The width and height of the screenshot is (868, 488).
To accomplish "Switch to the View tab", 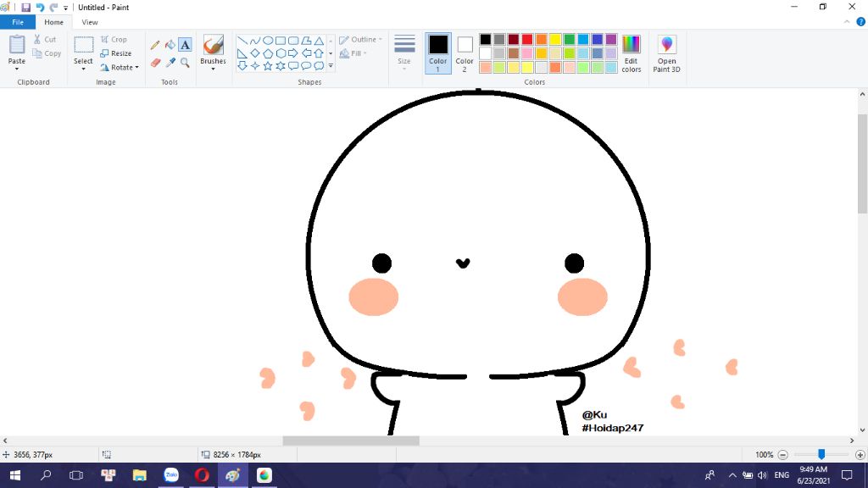I will point(90,22).
